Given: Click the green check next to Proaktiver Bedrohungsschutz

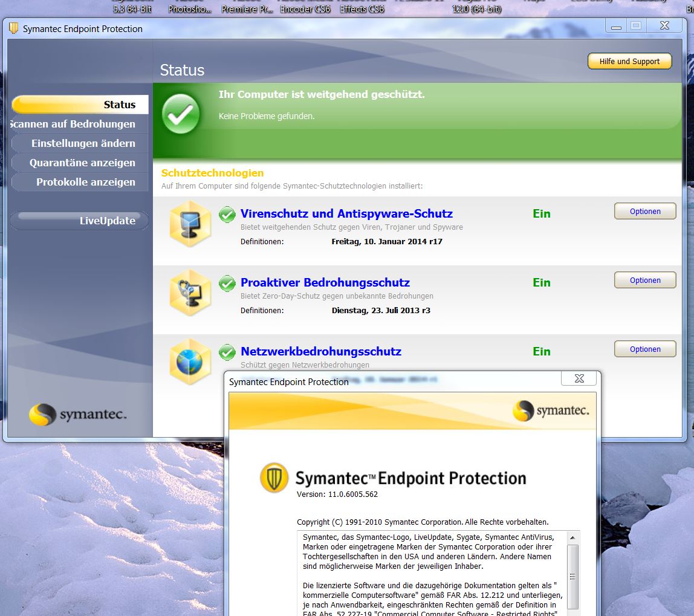Looking at the screenshot, I should point(227,284).
